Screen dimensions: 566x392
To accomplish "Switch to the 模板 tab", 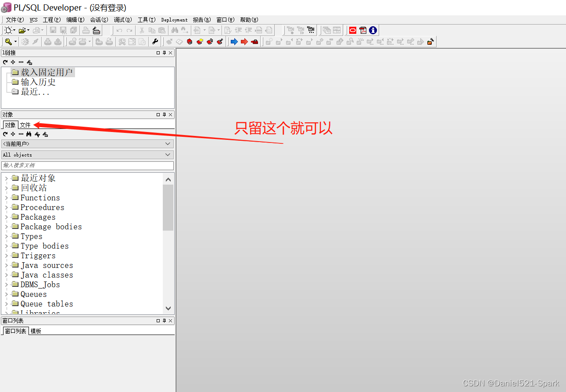I will click(x=36, y=331).
